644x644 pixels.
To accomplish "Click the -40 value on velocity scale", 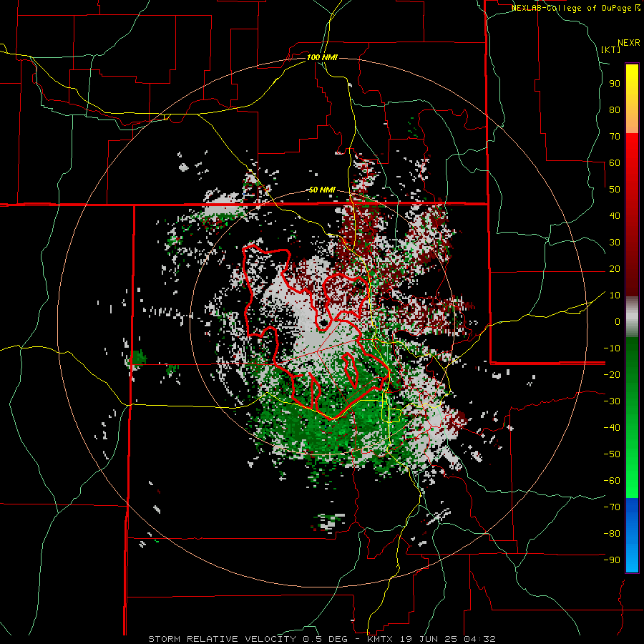I will [x=612, y=428].
